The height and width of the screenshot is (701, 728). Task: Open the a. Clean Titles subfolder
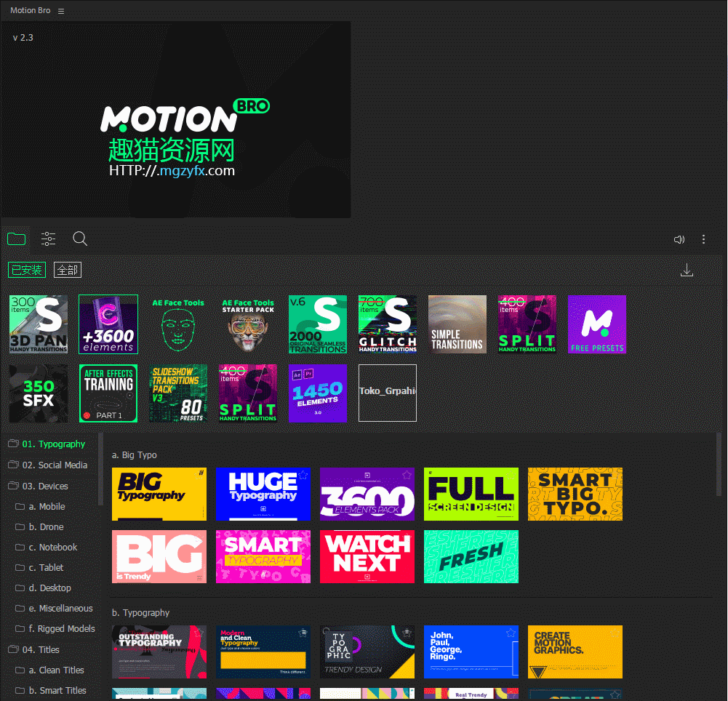[x=49, y=670]
